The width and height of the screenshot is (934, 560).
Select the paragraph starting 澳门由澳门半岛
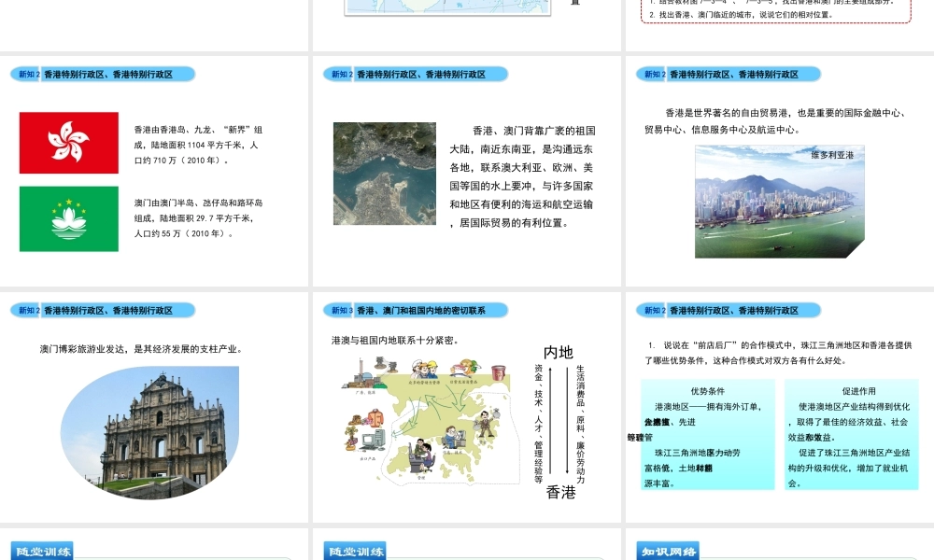198,217
